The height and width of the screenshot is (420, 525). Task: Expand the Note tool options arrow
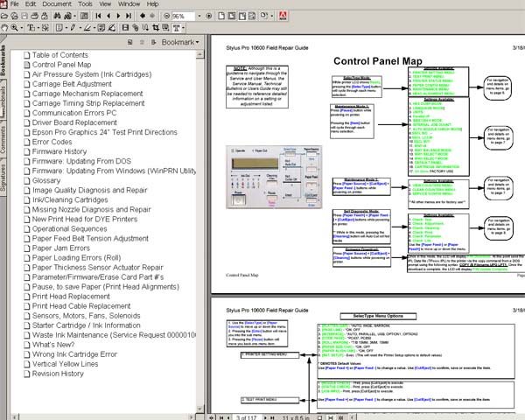[66, 28]
